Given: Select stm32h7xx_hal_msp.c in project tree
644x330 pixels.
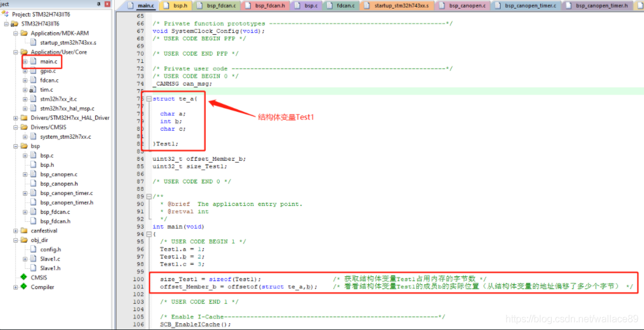Looking at the screenshot, I should [67, 109].
